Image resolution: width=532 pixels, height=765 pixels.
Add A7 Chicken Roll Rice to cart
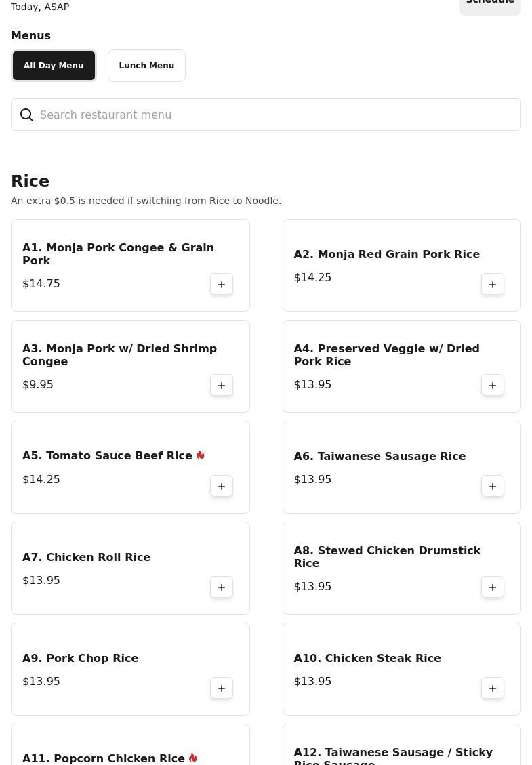222,587
